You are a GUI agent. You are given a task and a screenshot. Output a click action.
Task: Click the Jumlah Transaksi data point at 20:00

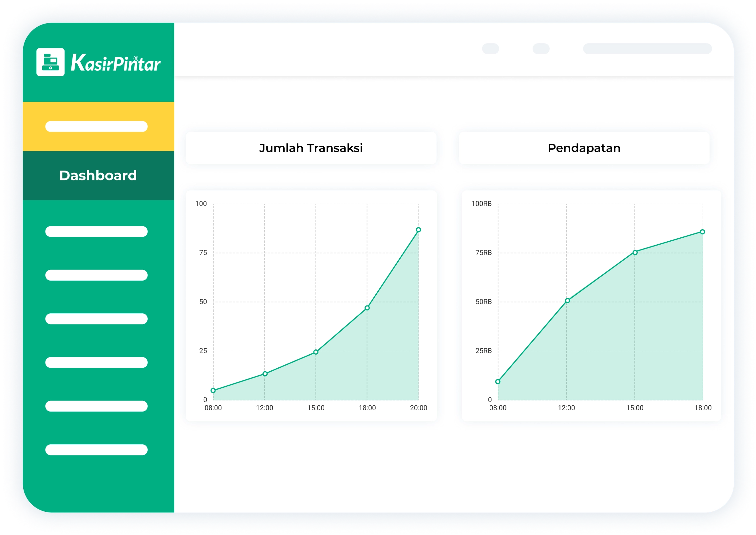pos(418,230)
